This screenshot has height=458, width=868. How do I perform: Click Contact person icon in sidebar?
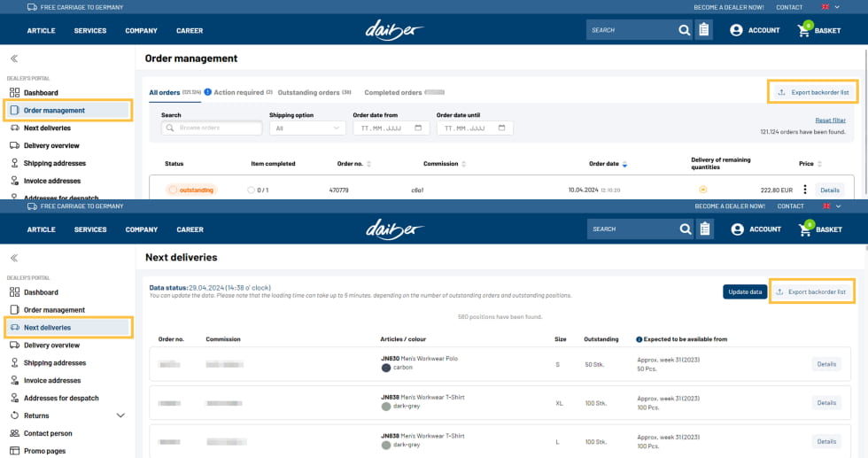(x=14, y=433)
